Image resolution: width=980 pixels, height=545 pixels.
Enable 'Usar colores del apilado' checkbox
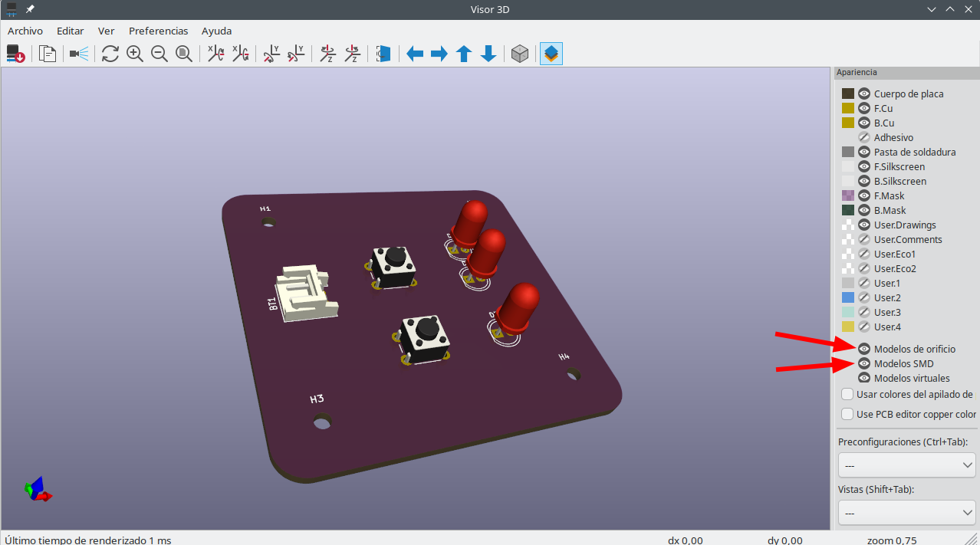[x=847, y=395]
